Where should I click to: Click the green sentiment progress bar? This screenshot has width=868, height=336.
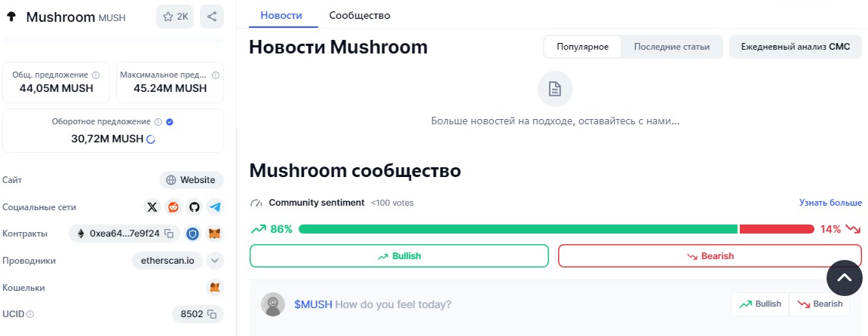click(x=518, y=229)
